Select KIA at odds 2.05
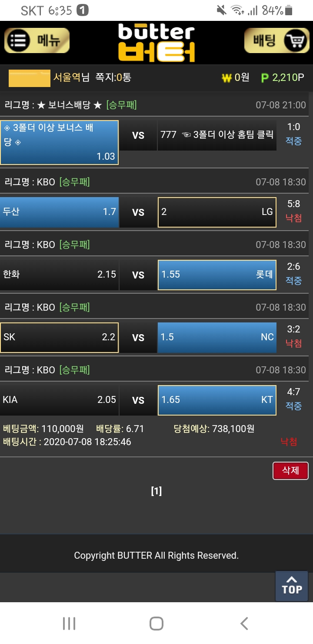The height and width of the screenshot is (644, 313). pyautogui.click(x=60, y=400)
